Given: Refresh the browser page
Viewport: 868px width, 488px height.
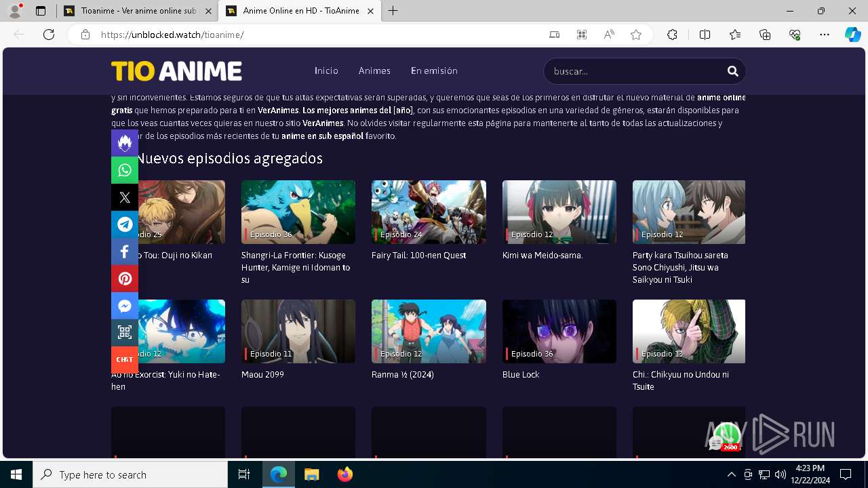Looking at the screenshot, I should tap(49, 35).
